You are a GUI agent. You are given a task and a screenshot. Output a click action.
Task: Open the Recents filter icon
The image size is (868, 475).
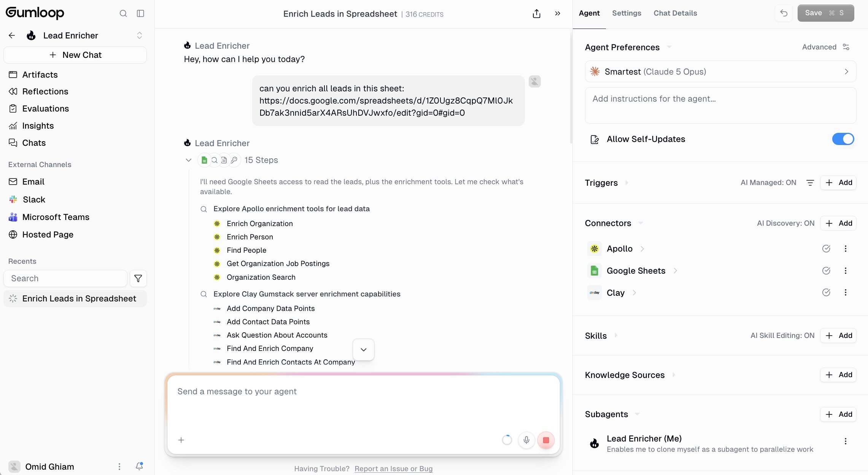[138, 278]
